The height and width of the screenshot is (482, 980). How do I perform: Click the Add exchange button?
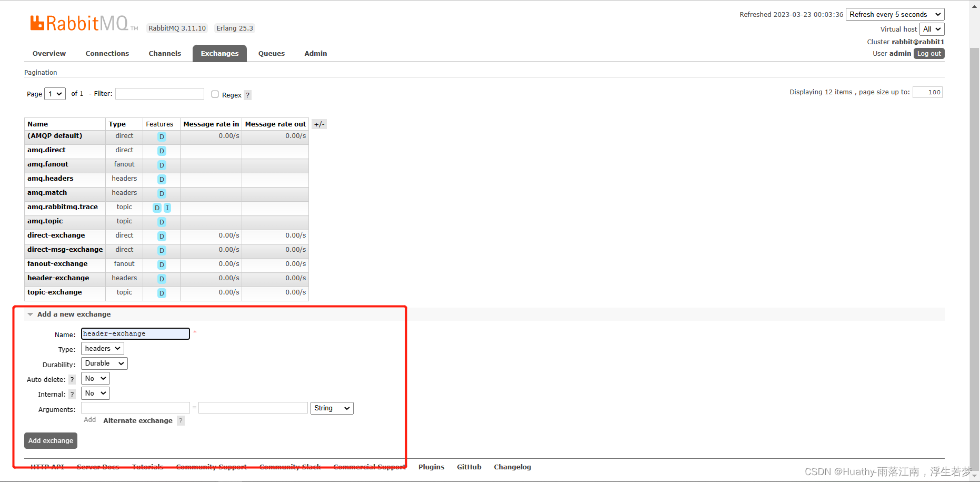click(51, 441)
